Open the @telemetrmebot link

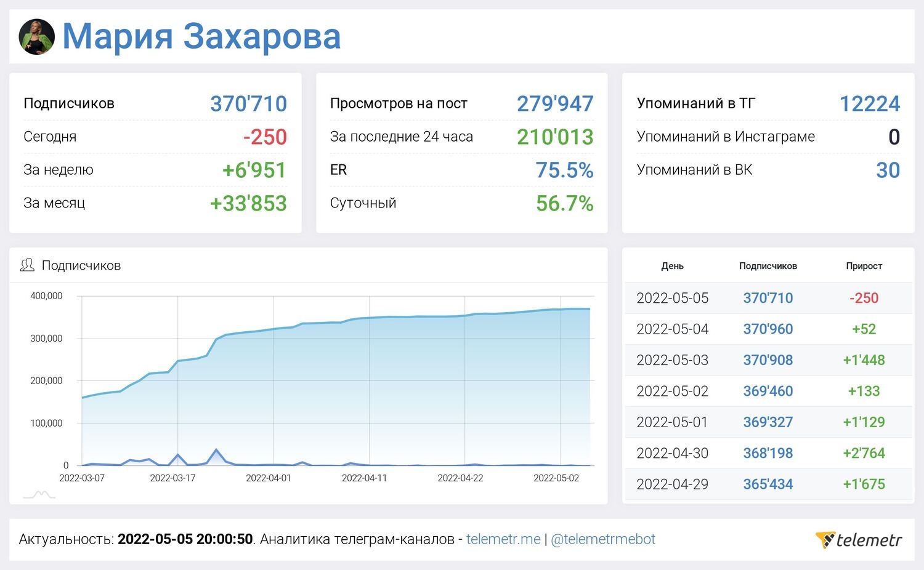tap(603, 539)
